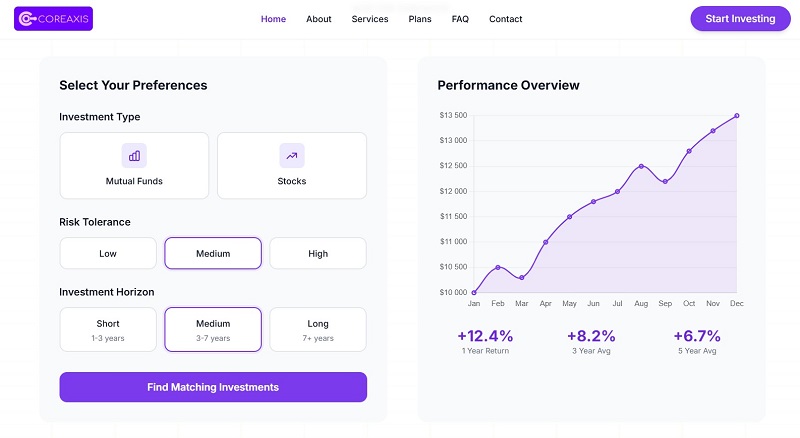Click the August peak data point
The height and width of the screenshot is (438, 800).
coord(641,166)
